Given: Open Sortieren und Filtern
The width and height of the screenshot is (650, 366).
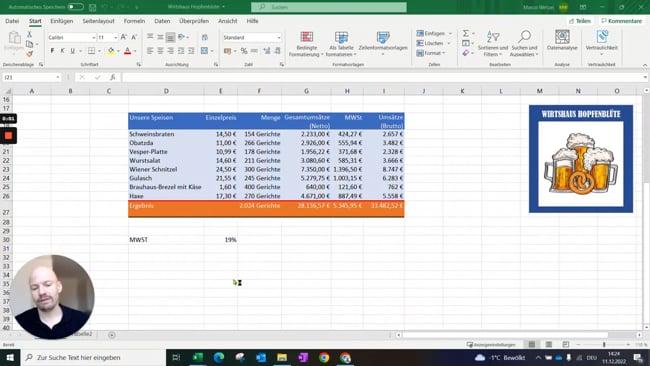Looking at the screenshot, I should [492, 44].
